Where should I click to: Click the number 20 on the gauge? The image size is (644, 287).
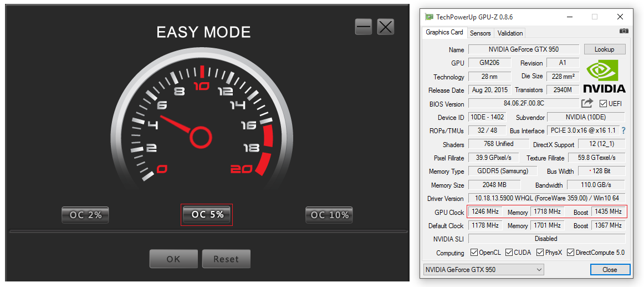(241, 170)
